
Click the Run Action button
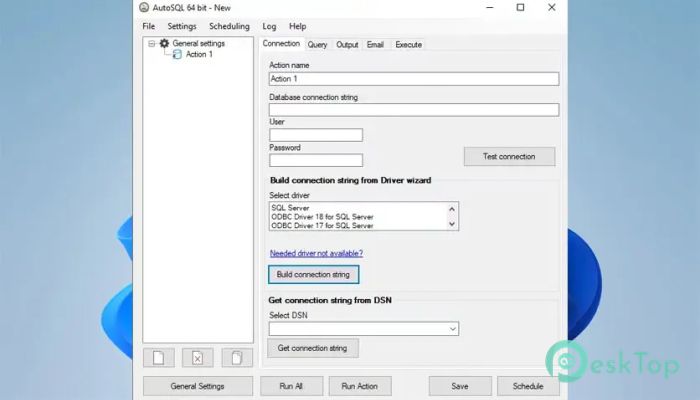coord(360,386)
